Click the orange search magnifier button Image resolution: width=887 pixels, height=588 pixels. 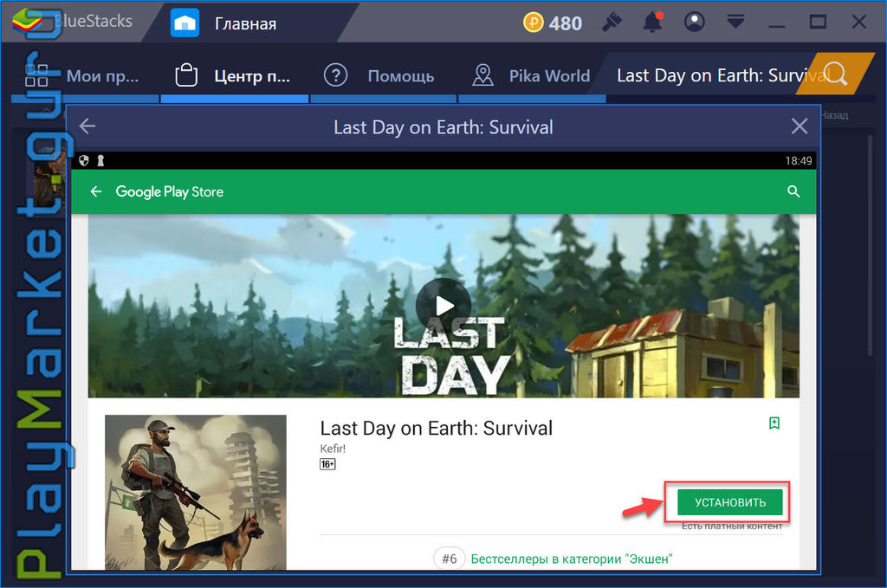coord(836,74)
